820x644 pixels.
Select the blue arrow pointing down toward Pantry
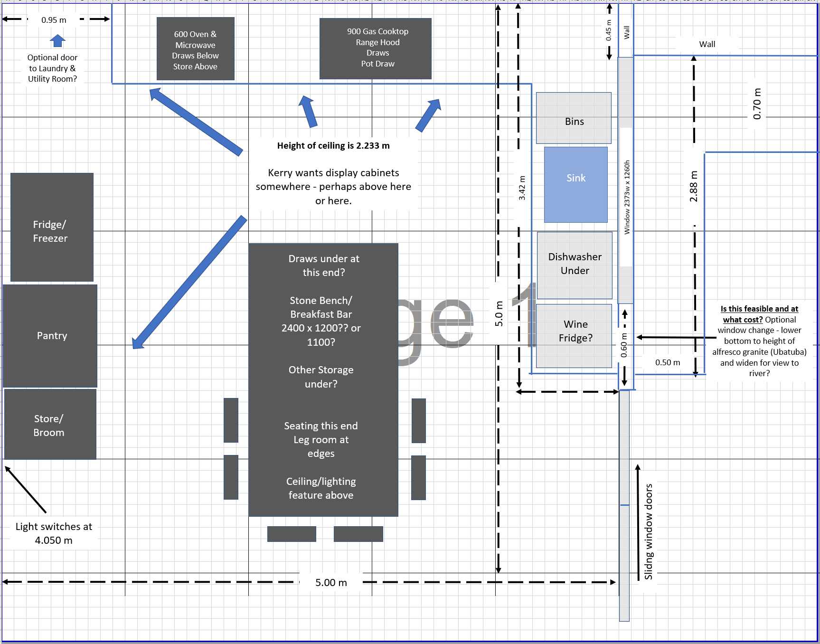(x=189, y=282)
